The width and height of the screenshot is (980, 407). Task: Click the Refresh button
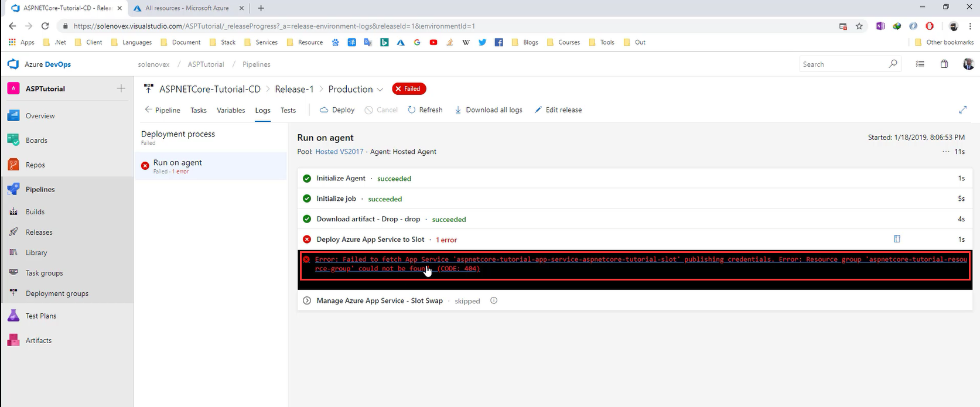425,110
